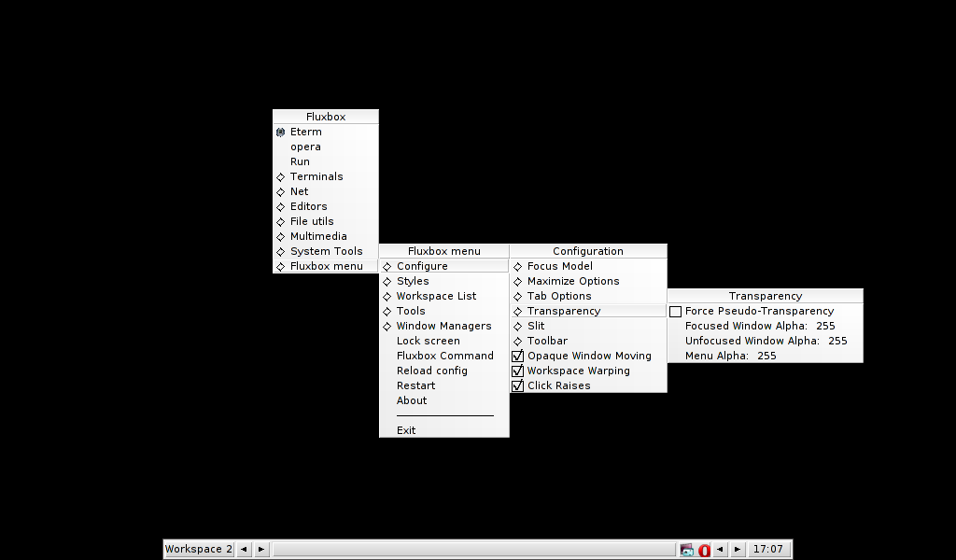Disable Opaque Window Moving

coord(518,356)
